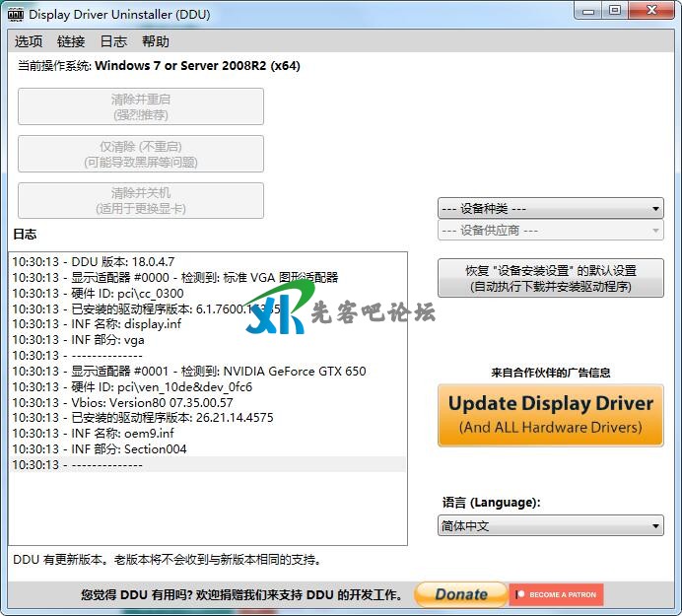
Task: Click the DDU app icon in title bar
Action: (x=16, y=13)
